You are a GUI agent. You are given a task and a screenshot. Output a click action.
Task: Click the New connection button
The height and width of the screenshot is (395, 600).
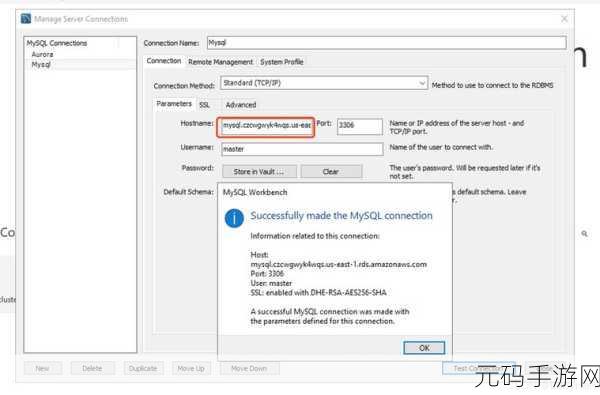click(42, 368)
